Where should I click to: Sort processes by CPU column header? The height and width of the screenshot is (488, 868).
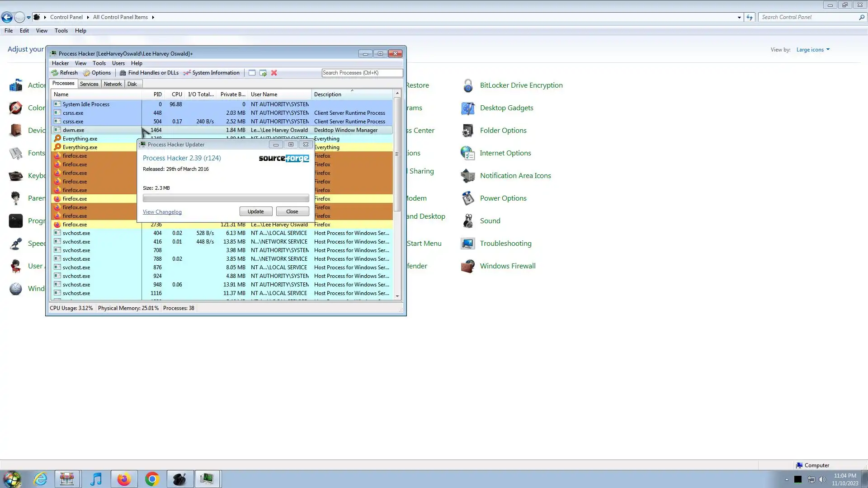click(x=176, y=94)
